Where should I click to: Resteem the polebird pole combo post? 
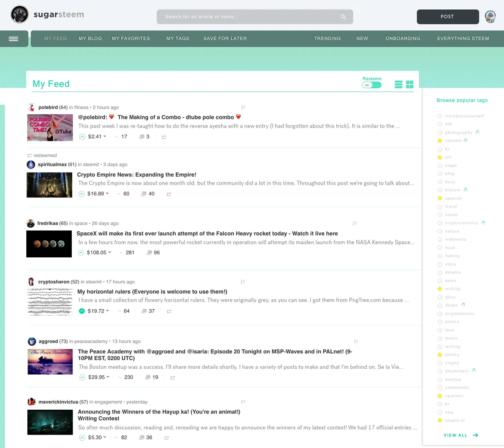click(x=164, y=137)
